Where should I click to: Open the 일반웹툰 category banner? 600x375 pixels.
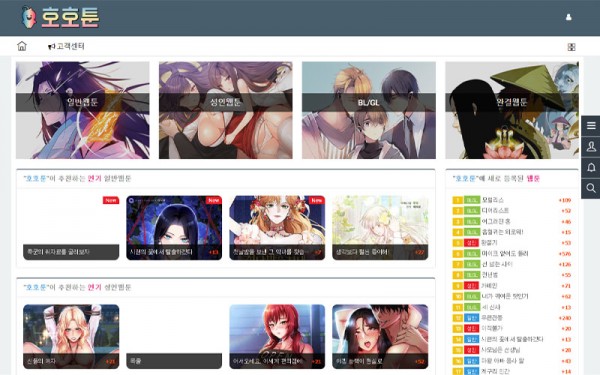pos(83,110)
